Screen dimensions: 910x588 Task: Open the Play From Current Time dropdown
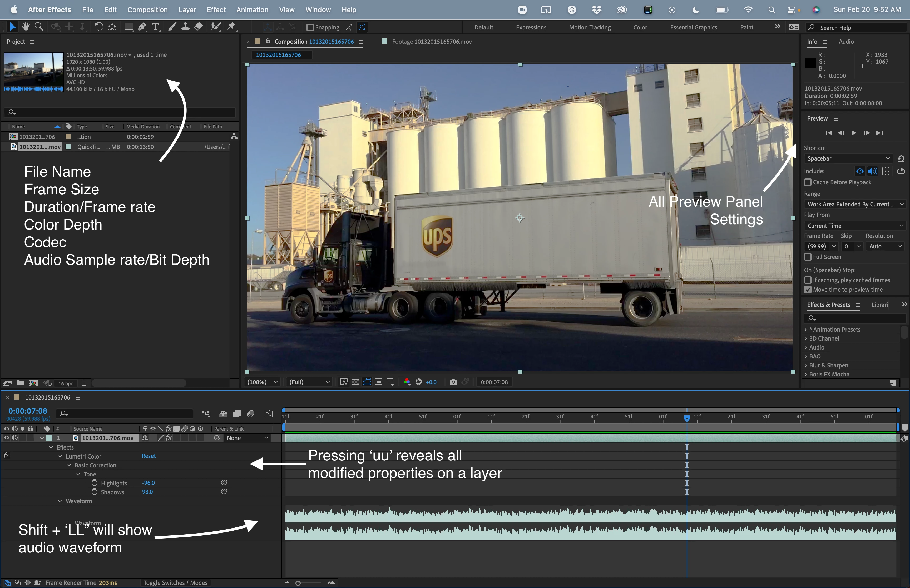pos(855,226)
